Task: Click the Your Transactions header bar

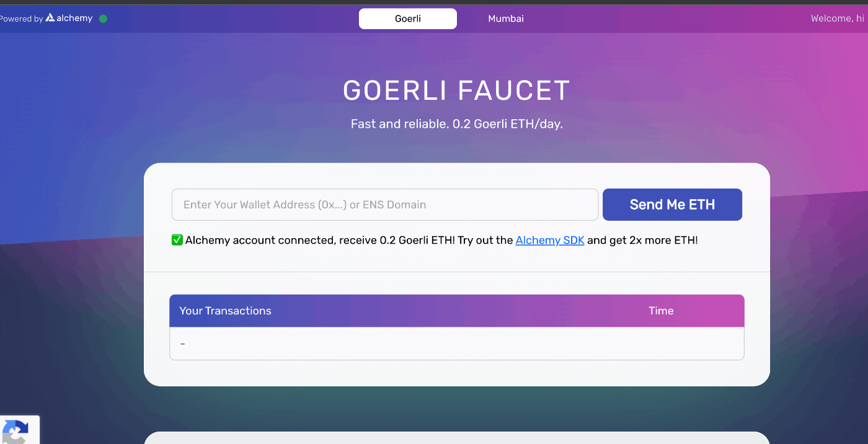Action: click(225, 311)
